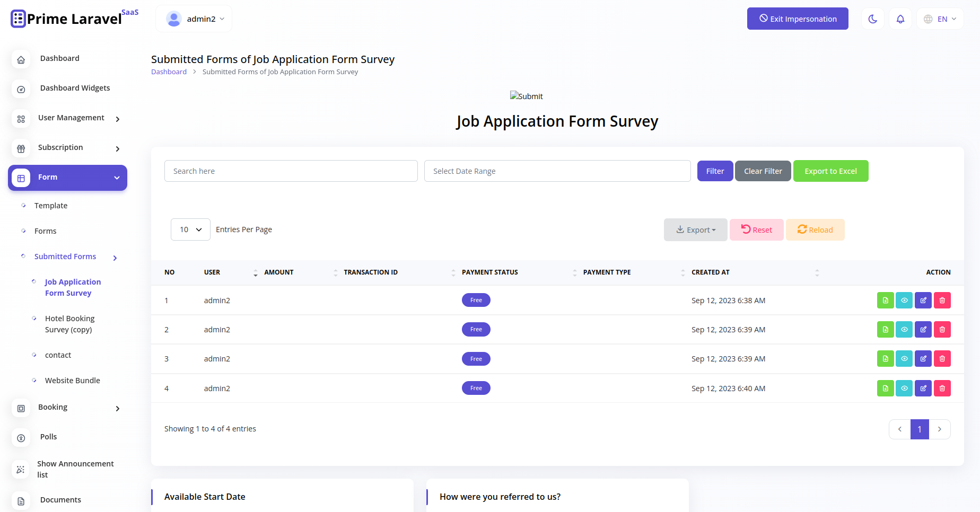
Task: Delete entry 3 with the trash icon
Action: (942, 358)
